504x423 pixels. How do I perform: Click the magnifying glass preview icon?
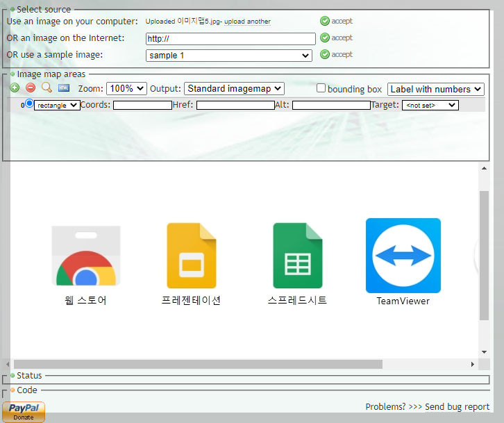click(x=47, y=88)
